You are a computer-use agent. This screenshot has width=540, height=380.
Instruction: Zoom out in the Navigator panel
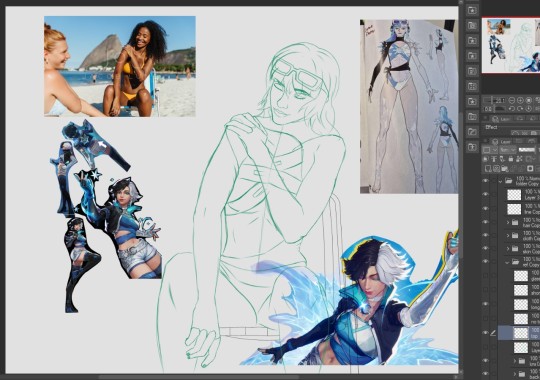pyautogui.click(x=512, y=100)
